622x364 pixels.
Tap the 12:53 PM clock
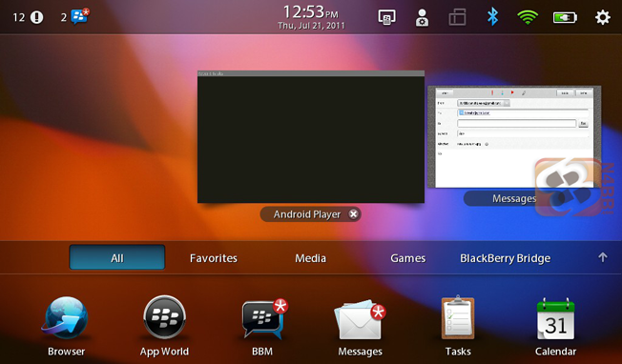pos(310,11)
